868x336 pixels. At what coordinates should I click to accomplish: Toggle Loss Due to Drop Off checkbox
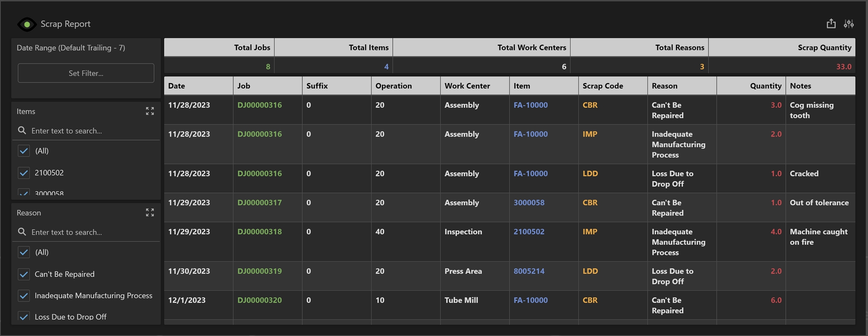pos(24,316)
